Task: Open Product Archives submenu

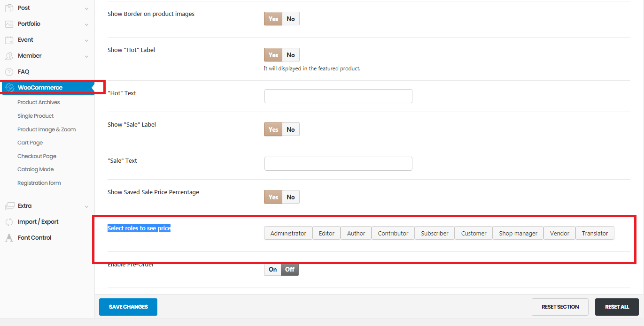Action: point(39,102)
